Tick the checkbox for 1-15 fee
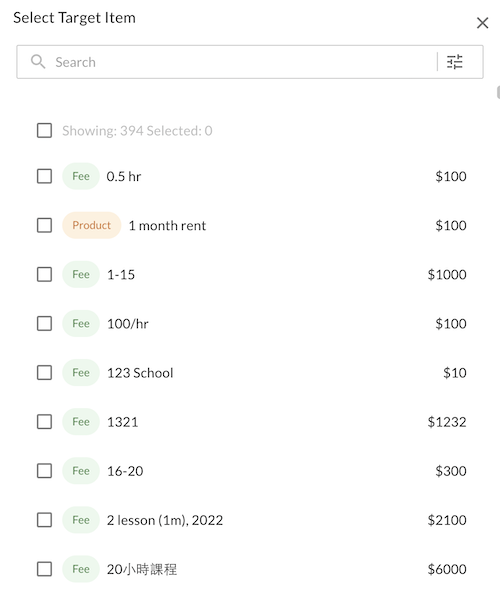The image size is (500, 602). coord(45,275)
